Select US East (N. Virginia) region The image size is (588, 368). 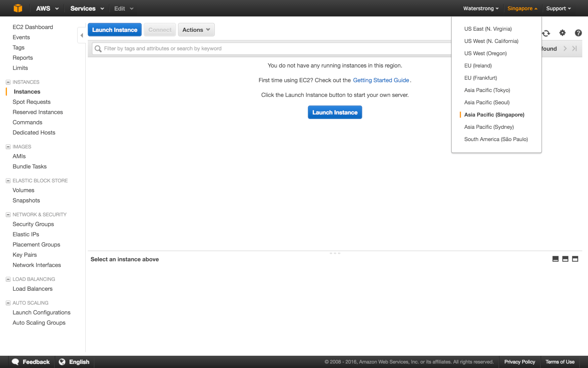click(x=488, y=29)
